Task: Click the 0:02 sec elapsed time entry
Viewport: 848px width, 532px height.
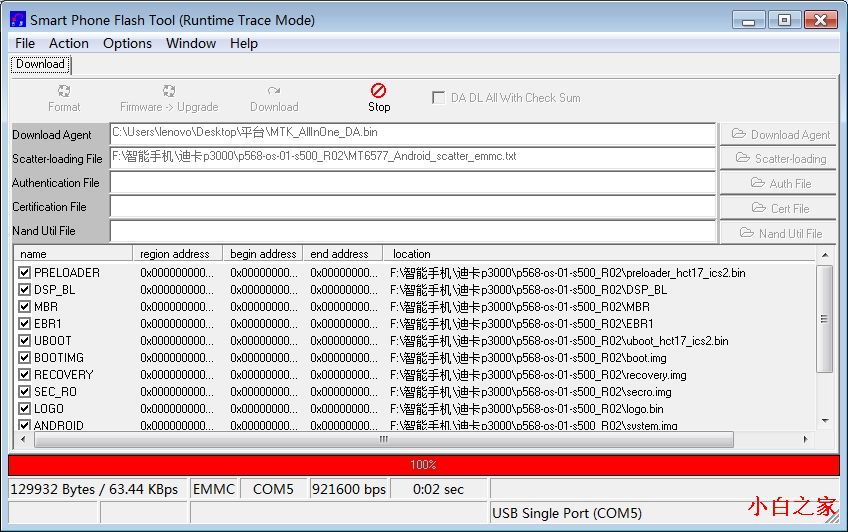Action: 439,489
